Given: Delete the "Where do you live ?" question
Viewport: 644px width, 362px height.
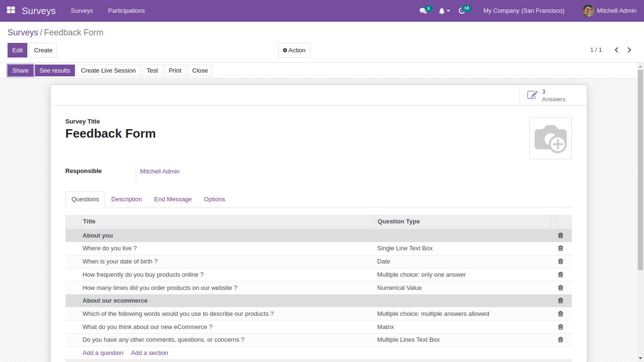Looking at the screenshot, I should point(560,248).
